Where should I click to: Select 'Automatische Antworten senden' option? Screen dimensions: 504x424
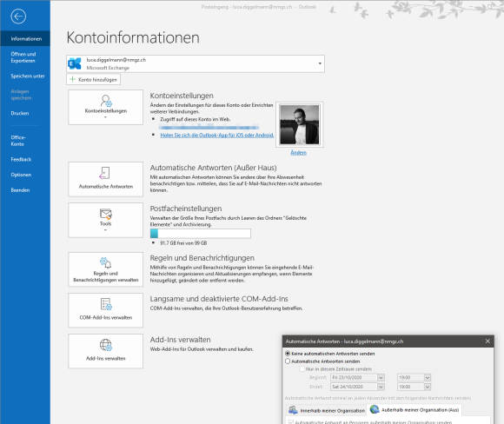click(x=288, y=361)
